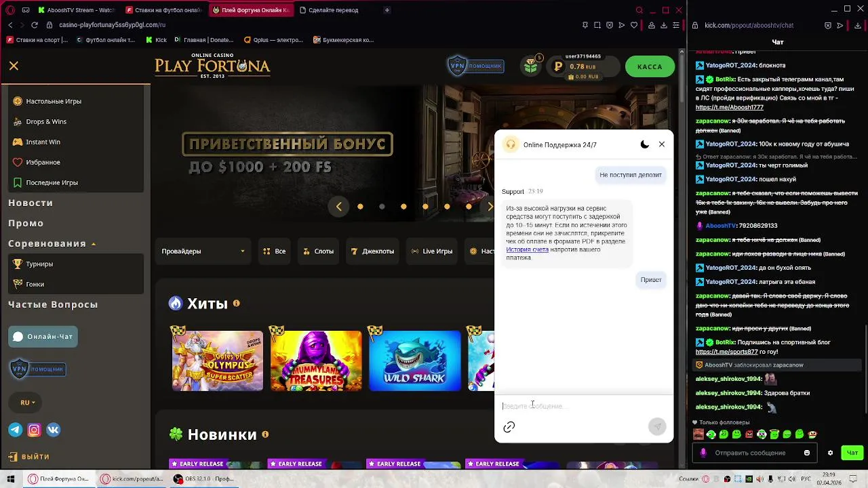Open the VK social icon
Image resolution: width=868 pixels, height=488 pixels.
pos(53,430)
